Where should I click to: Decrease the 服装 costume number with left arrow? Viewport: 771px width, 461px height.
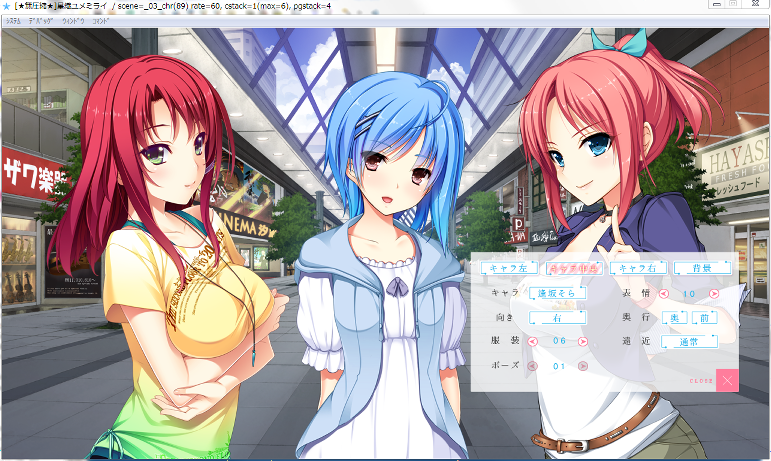(532, 341)
